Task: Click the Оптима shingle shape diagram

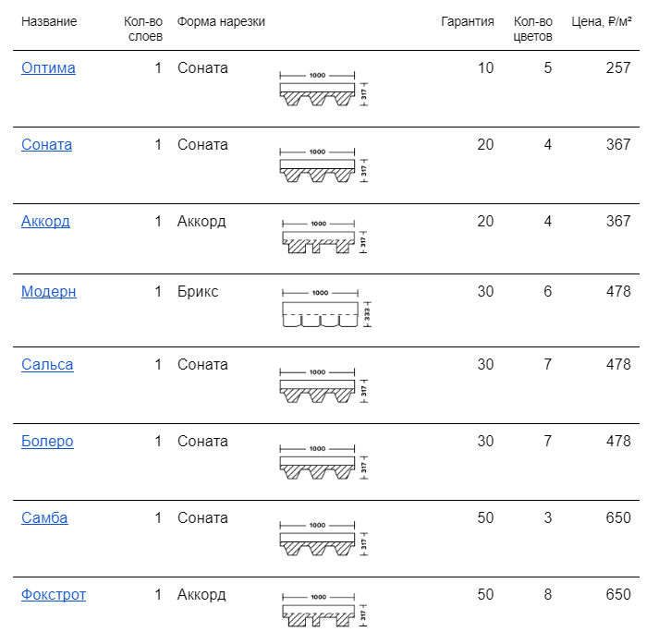Action: (323, 89)
